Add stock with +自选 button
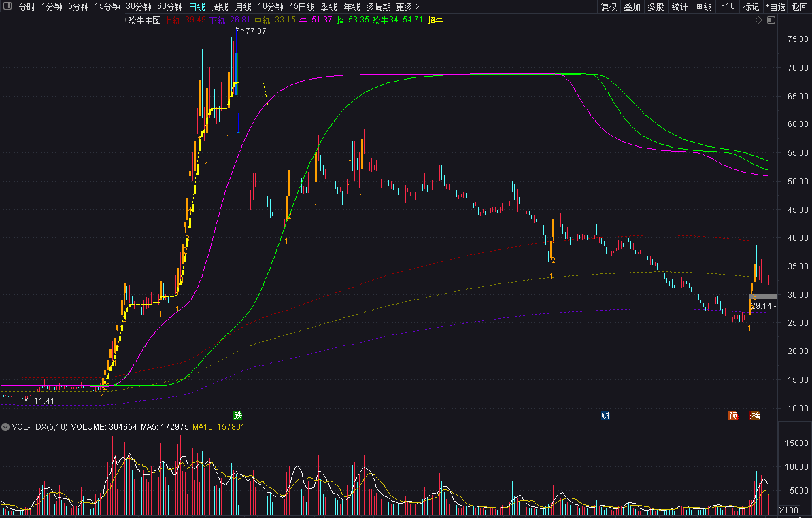Image resolution: width=812 pixels, height=518 pixels. coord(776,7)
